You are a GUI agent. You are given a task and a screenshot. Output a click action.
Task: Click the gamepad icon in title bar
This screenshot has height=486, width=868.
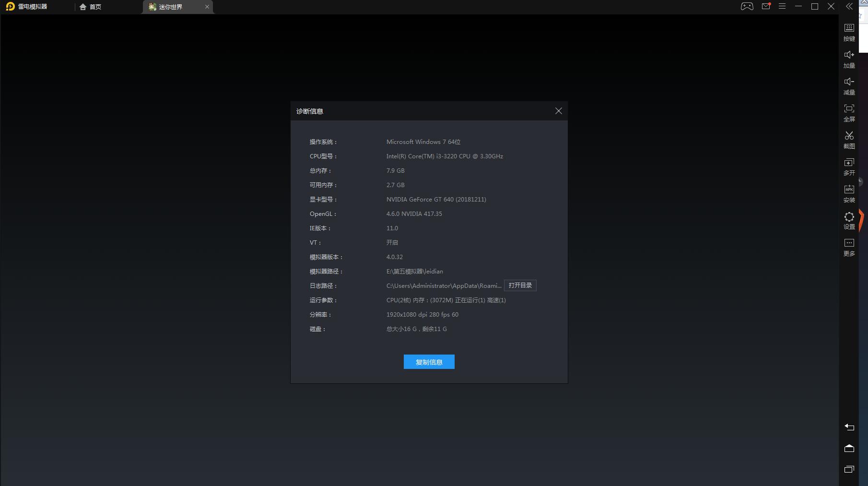coord(747,6)
